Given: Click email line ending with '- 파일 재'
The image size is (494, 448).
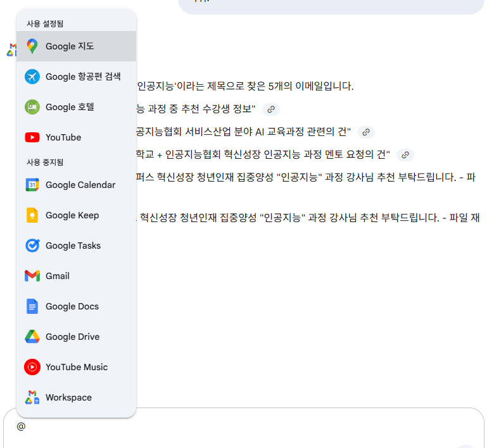Looking at the screenshot, I should pyautogui.click(x=308, y=218).
